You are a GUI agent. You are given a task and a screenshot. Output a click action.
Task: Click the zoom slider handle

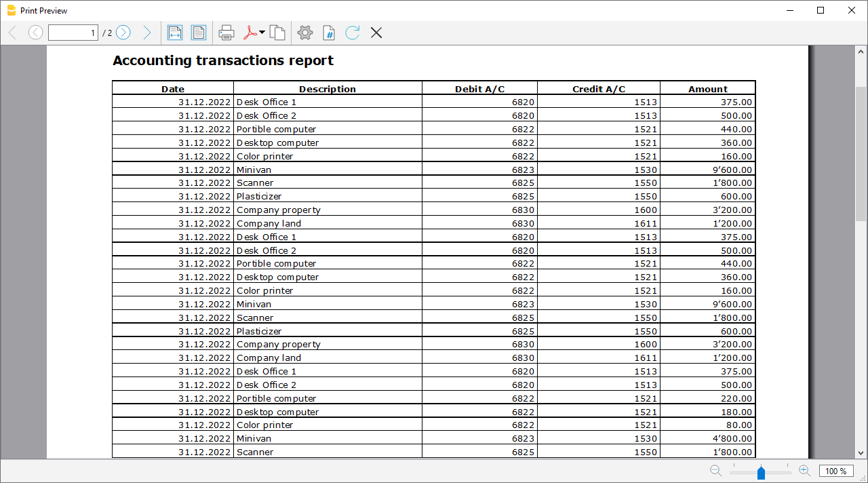[x=761, y=472]
